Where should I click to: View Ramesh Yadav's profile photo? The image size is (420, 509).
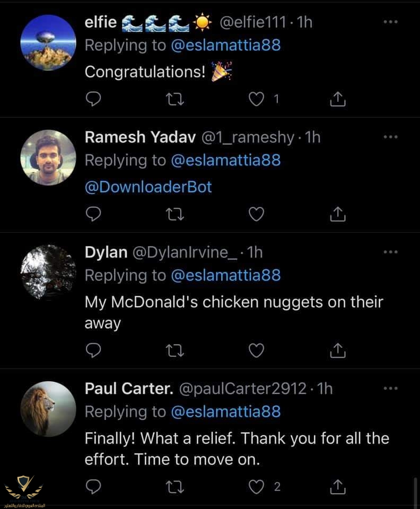coord(48,157)
